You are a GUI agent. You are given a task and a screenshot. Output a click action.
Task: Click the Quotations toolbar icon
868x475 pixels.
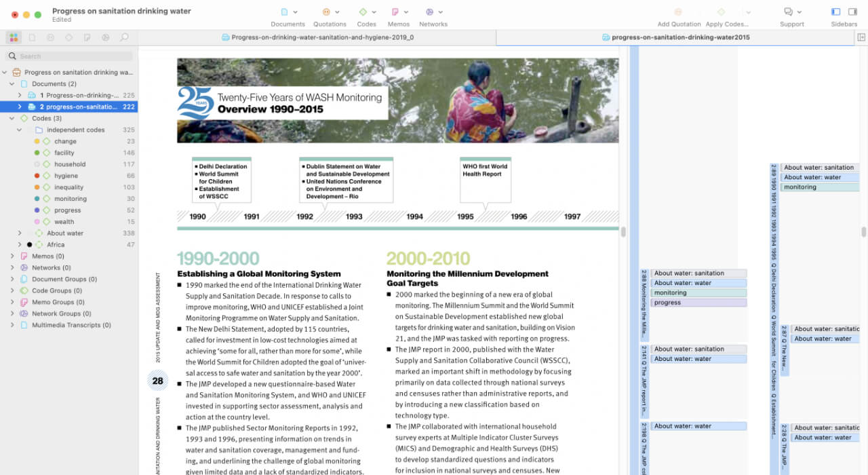click(x=326, y=12)
